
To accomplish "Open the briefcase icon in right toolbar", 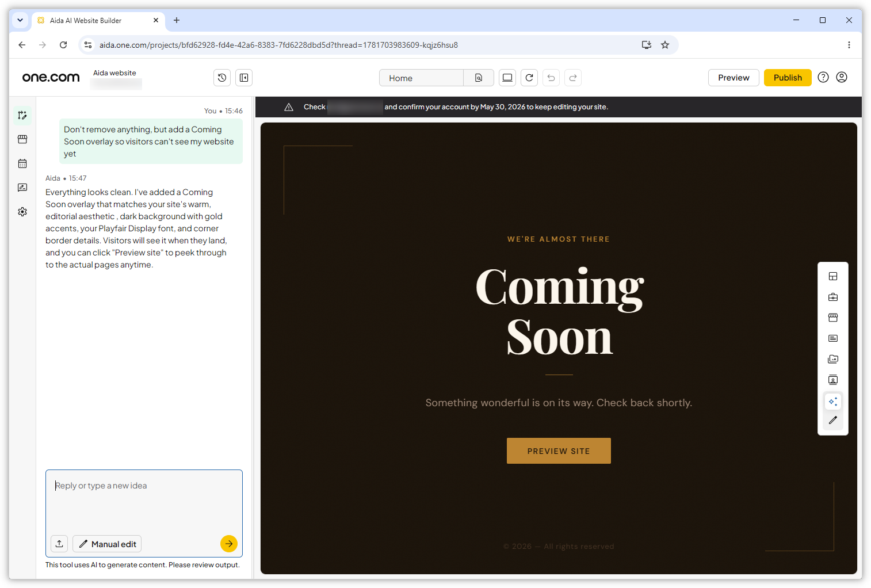I will [x=833, y=297].
